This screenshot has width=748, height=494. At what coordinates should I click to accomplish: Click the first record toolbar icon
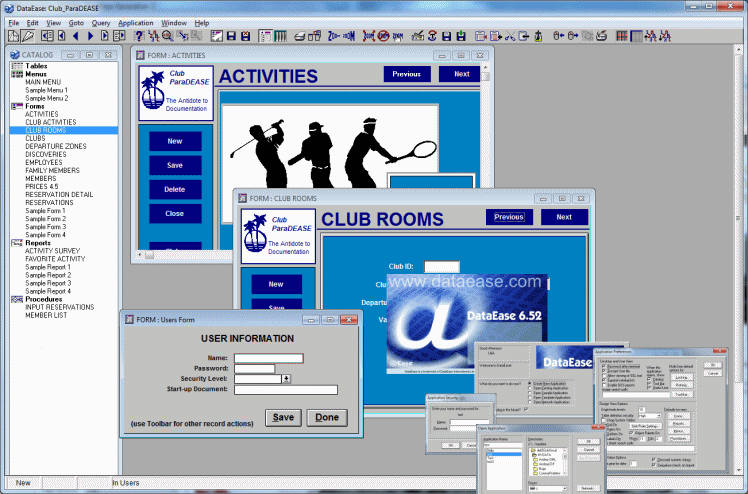pos(47,36)
